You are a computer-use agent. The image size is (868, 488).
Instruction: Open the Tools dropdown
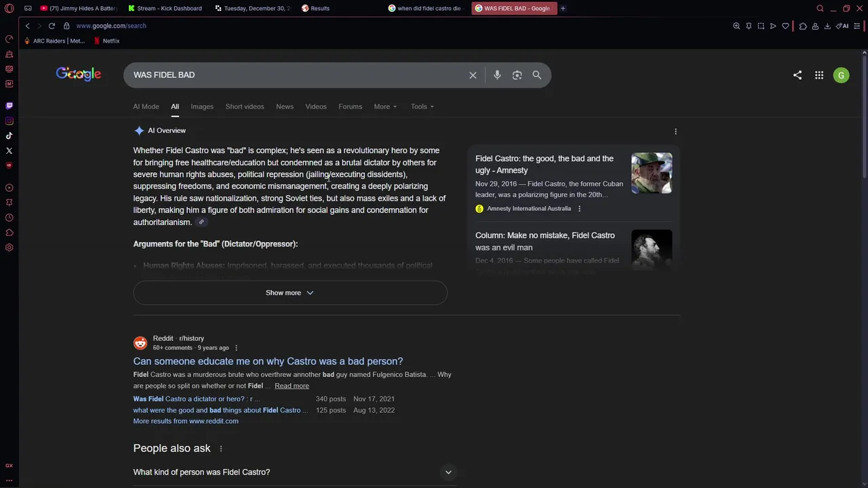422,106
